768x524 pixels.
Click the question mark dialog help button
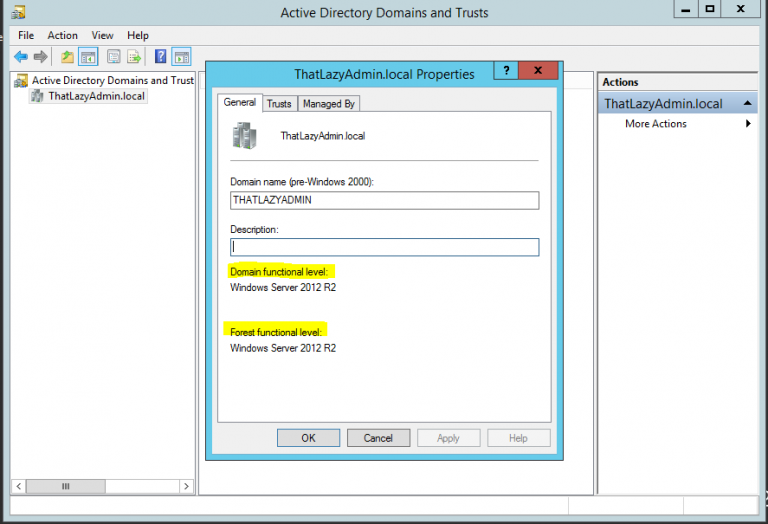(x=506, y=71)
